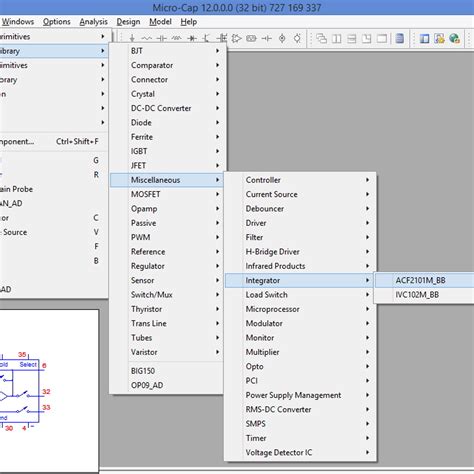Select the Capacitor component tool
Viewport: 474px width, 474px height.
162,39
